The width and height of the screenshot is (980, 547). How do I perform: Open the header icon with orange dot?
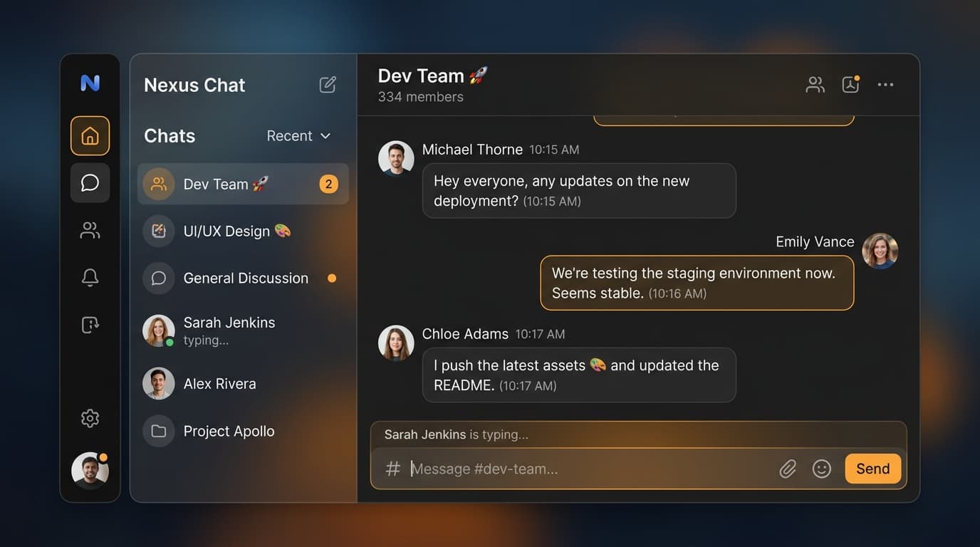coord(850,85)
